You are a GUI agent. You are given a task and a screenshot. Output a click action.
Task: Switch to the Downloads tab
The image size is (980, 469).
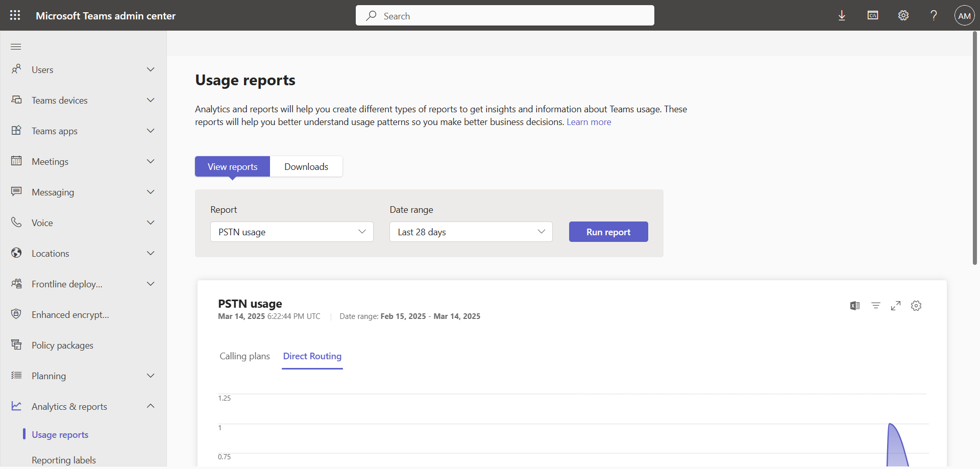click(306, 167)
